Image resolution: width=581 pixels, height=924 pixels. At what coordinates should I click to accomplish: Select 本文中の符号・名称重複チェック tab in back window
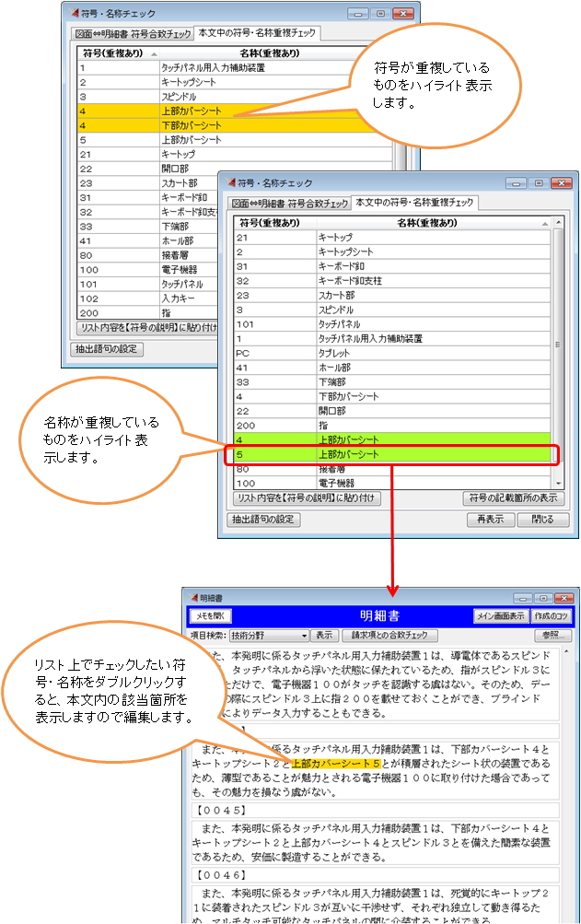click(x=257, y=33)
